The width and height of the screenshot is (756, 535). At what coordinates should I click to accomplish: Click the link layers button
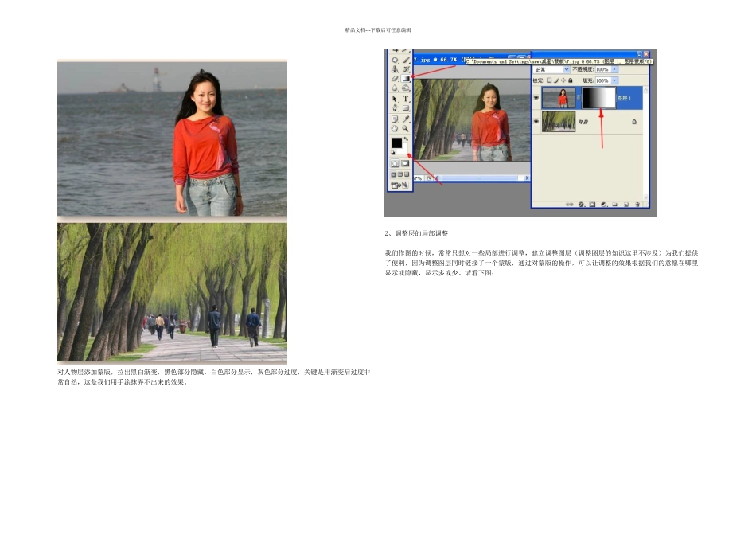(x=570, y=204)
